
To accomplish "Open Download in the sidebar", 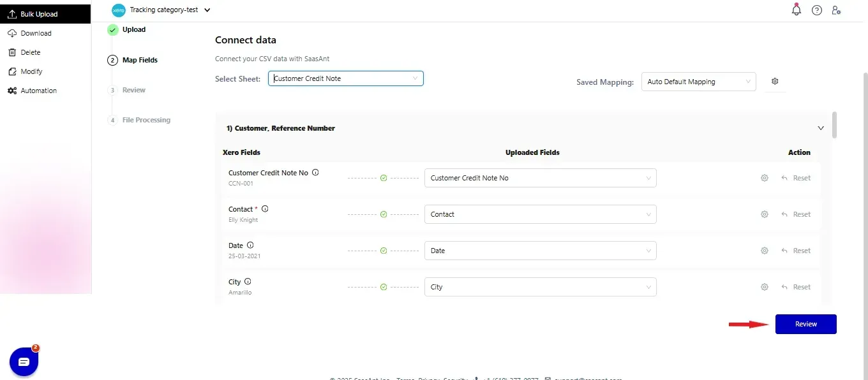I will pyautogui.click(x=36, y=33).
